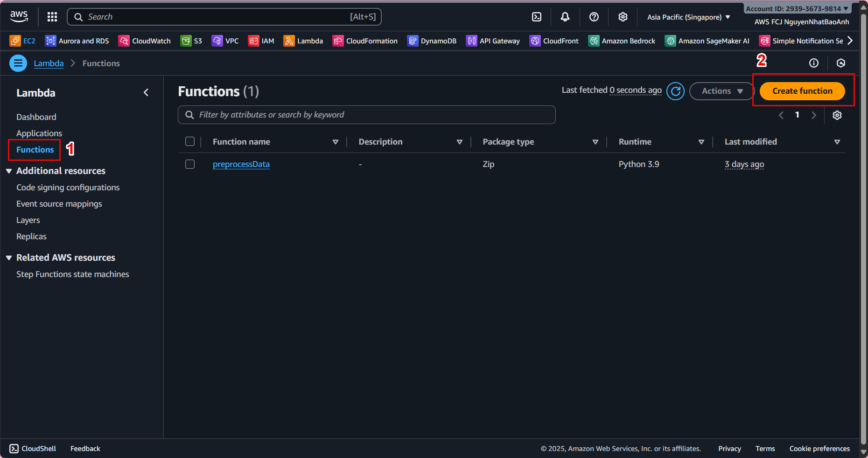Open API Gateway shortcut

click(493, 41)
